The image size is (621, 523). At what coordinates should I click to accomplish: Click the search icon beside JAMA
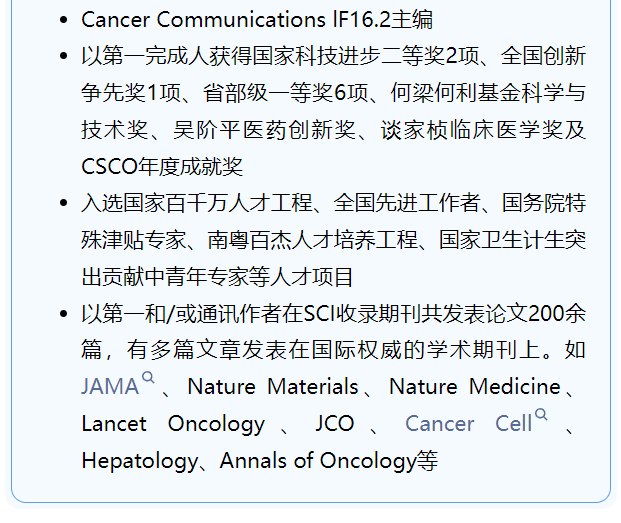pyautogui.click(x=148, y=379)
